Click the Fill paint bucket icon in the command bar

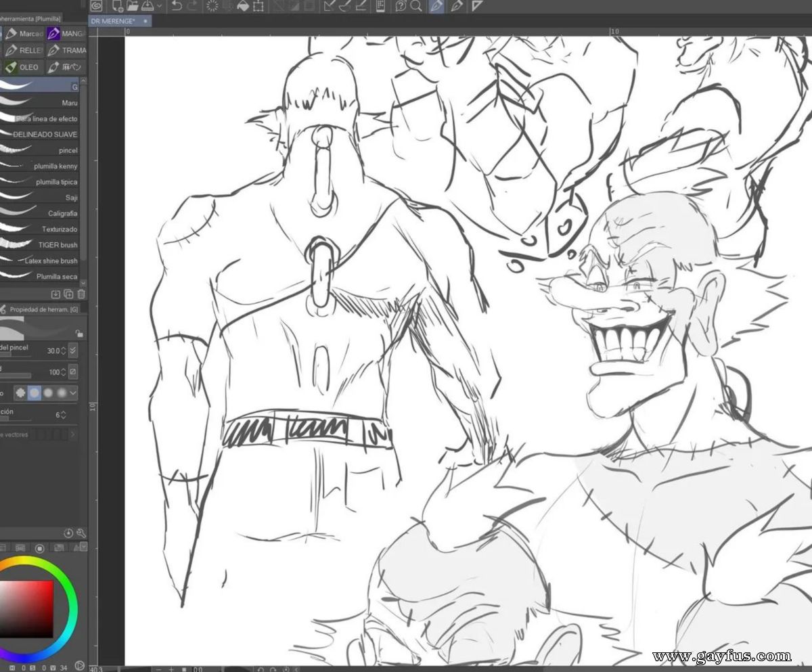(243, 6)
